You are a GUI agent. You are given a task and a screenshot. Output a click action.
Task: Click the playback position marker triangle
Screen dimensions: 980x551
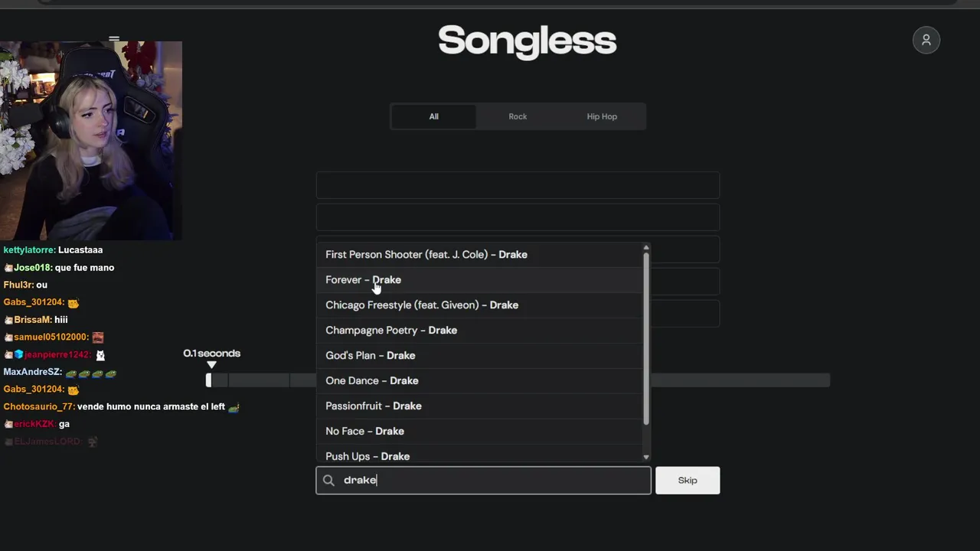click(x=211, y=365)
